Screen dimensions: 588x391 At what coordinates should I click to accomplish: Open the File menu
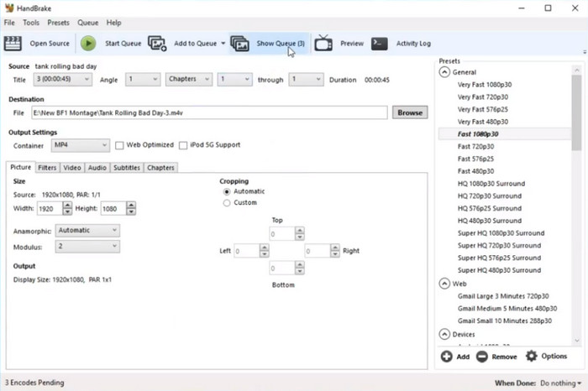(9, 23)
